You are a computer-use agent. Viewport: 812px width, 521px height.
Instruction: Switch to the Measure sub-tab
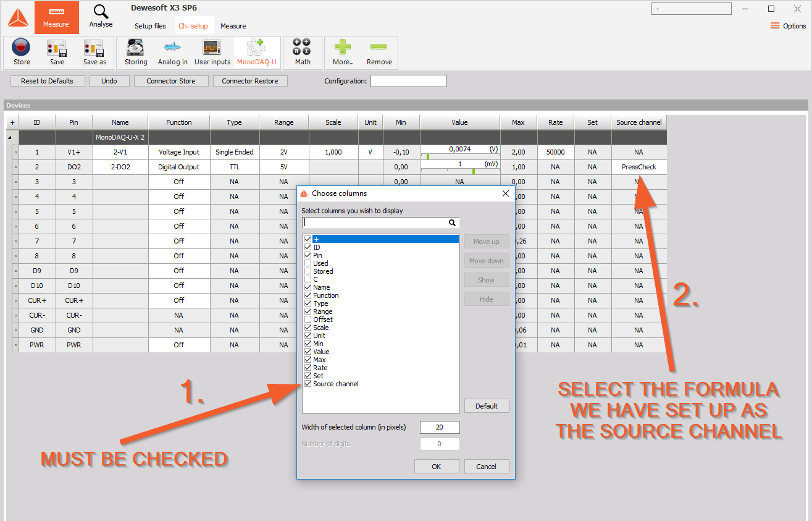(233, 26)
